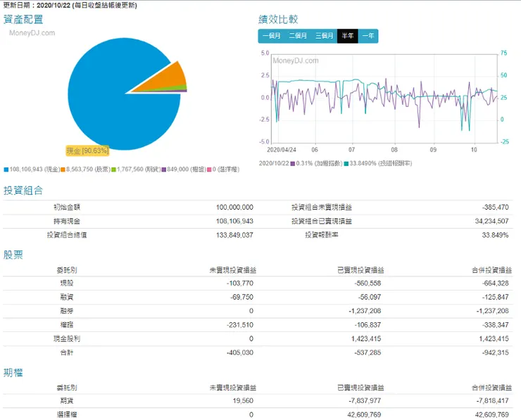Click the 合計 combined value -942,315
The width and height of the screenshot is (521, 420).
click(496, 352)
